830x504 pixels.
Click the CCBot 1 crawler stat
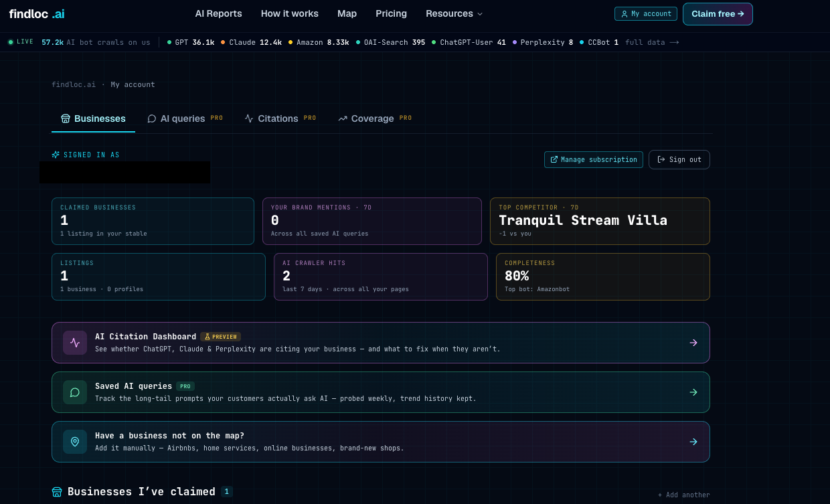click(599, 42)
